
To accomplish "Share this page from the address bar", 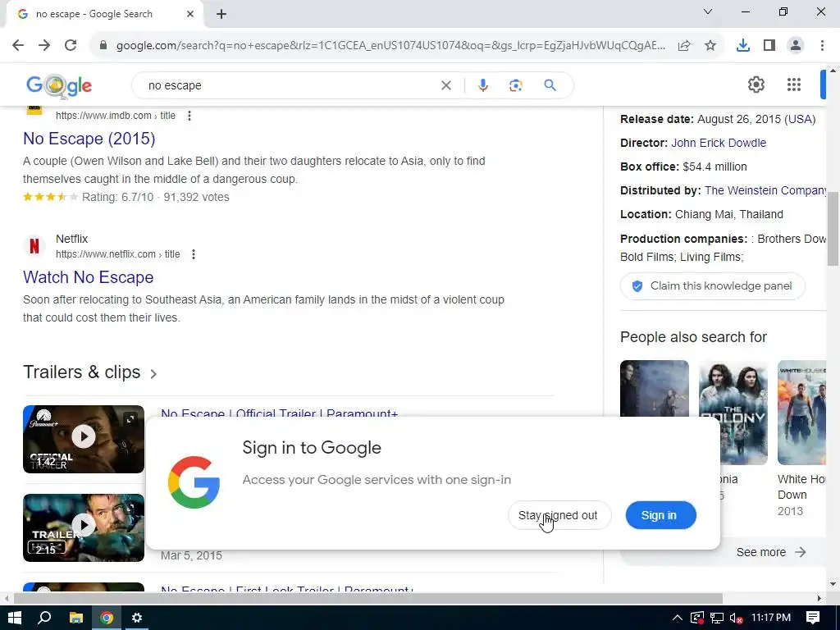I will (x=684, y=46).
